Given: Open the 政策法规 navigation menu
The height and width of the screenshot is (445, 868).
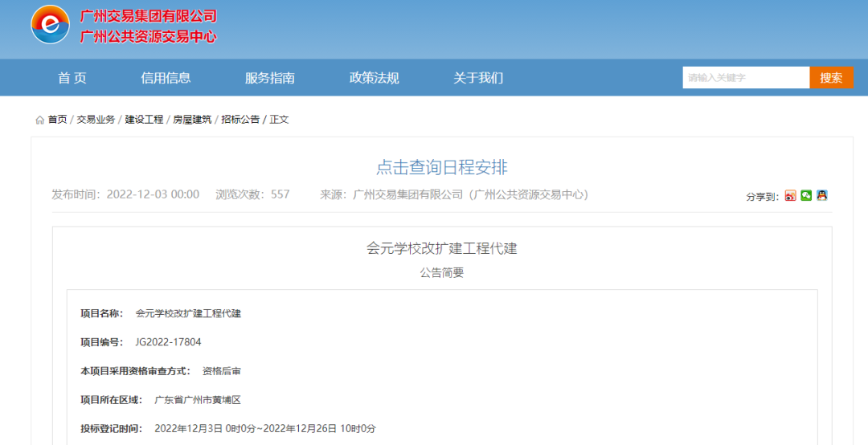Looking at the screenshot, I should point(375,78).
